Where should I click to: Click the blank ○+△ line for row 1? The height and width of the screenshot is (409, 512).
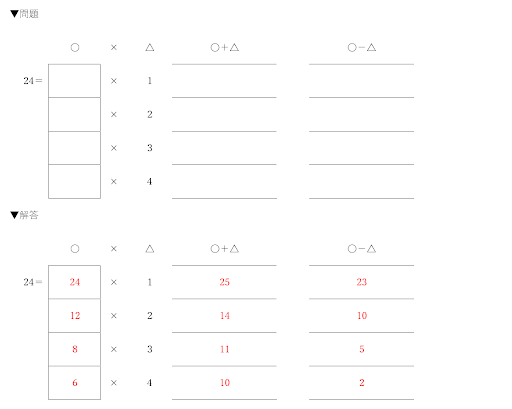click(224, 81)
